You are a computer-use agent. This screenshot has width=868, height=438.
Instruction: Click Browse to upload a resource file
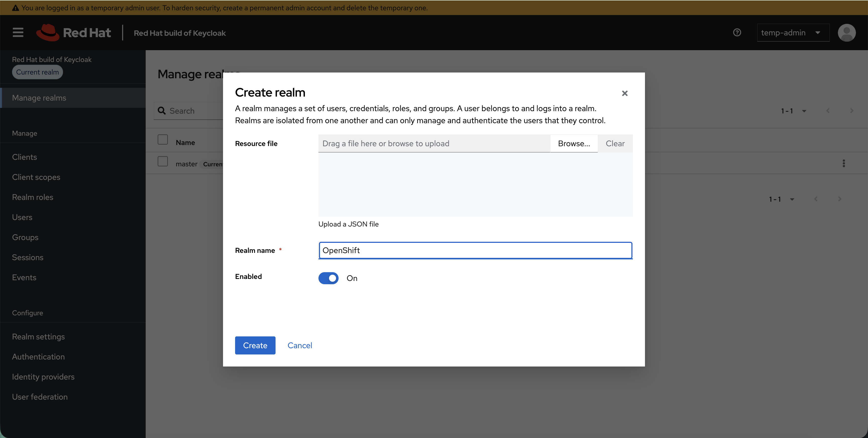coord(574,143)
